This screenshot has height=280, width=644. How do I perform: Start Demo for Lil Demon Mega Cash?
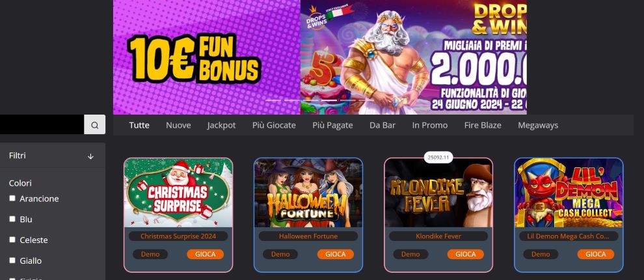tap(541, 254)
